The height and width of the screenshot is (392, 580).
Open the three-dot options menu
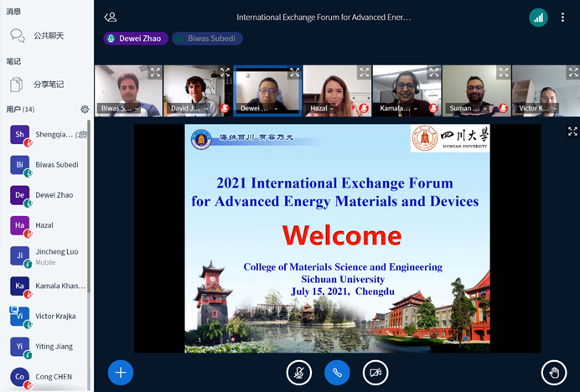click(562, 17)
